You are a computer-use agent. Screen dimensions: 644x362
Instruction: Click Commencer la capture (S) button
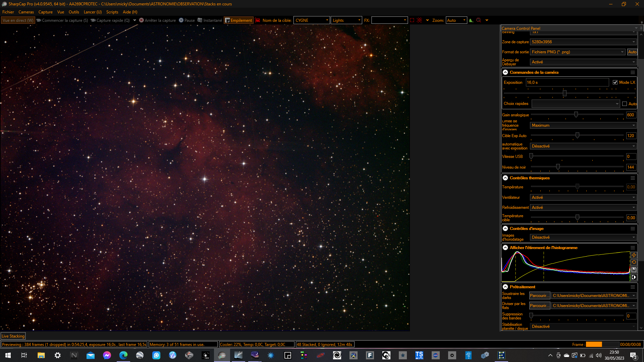coord(62,20)
